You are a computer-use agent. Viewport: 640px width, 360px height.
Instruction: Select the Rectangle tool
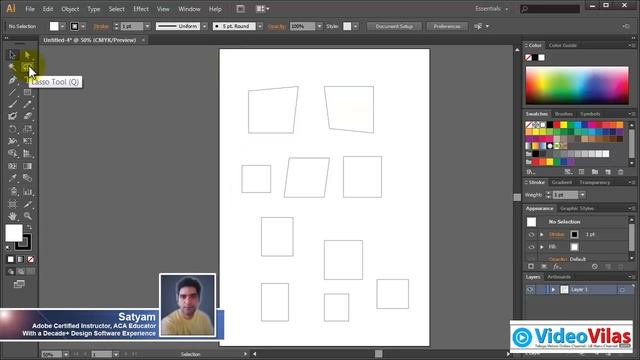coord(27,92)
